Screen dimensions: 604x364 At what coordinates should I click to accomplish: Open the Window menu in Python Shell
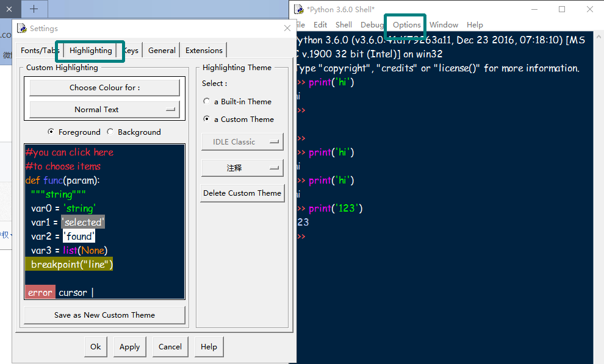click(x=444, y=25)
